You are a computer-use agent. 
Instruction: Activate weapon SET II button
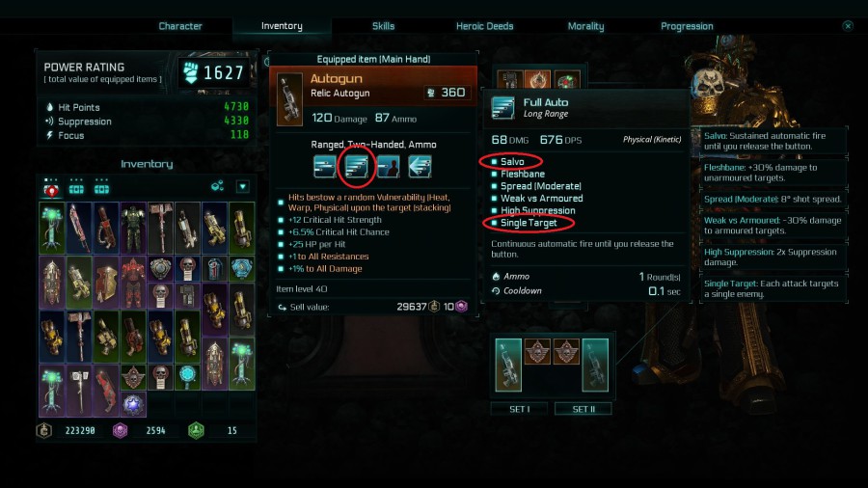click(x=583, y=409)
